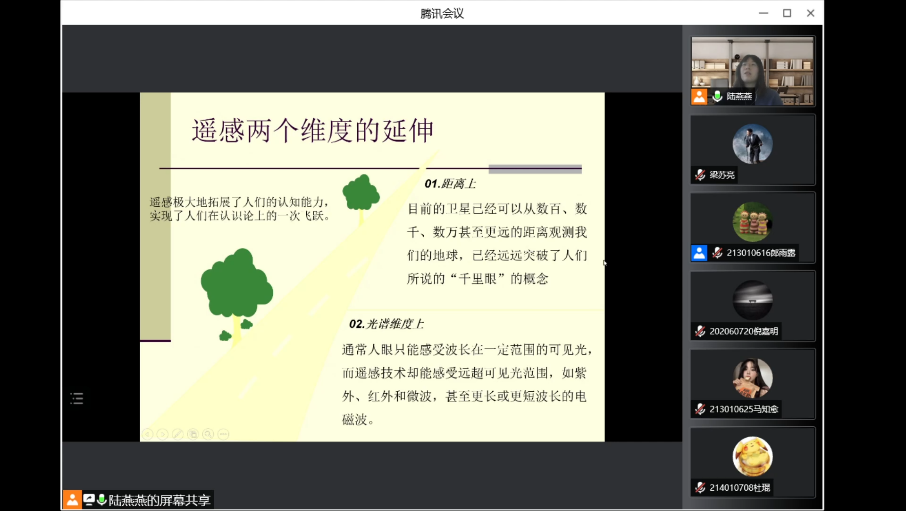
Task: Click the muted mic icon for 202060720倪嘉明
Action: 701,331
